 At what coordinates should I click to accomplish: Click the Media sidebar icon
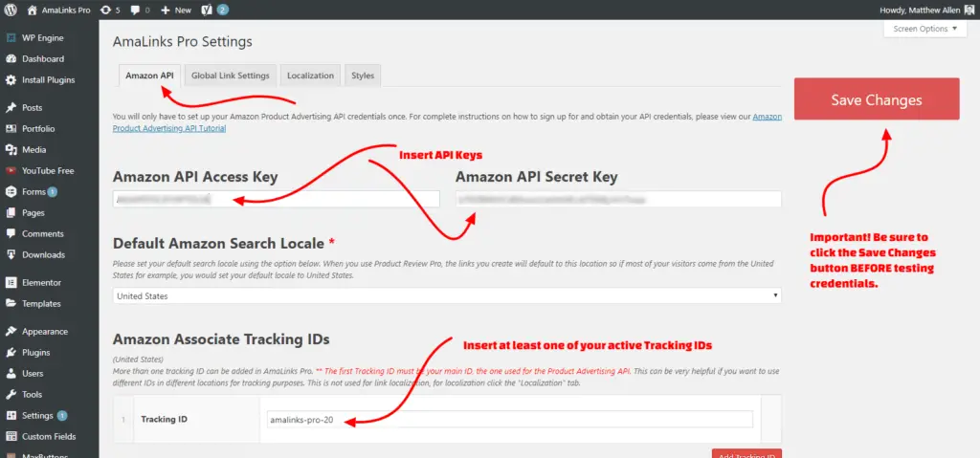(11, 150)
